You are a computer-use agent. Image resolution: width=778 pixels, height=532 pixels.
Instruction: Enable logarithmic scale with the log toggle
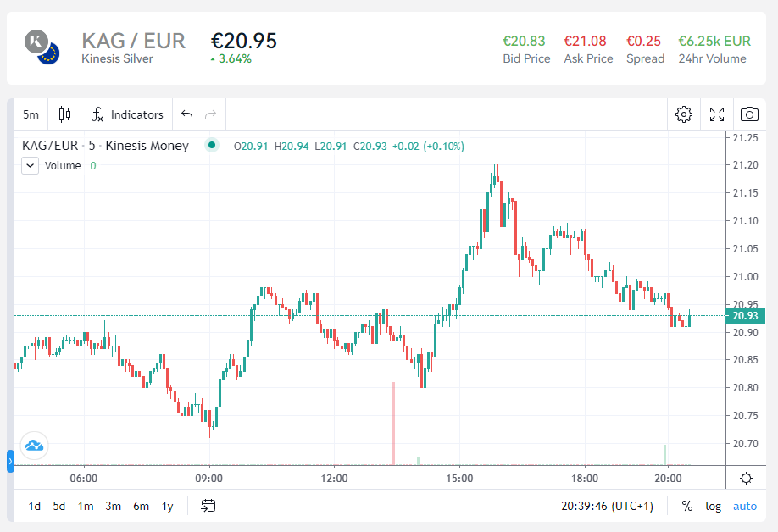[714, 506]
